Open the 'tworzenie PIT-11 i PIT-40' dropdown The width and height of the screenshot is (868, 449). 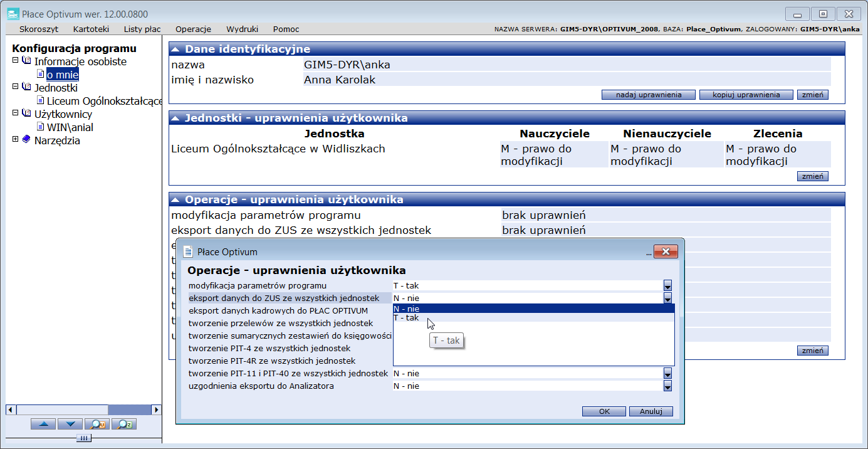click(667, 373)
